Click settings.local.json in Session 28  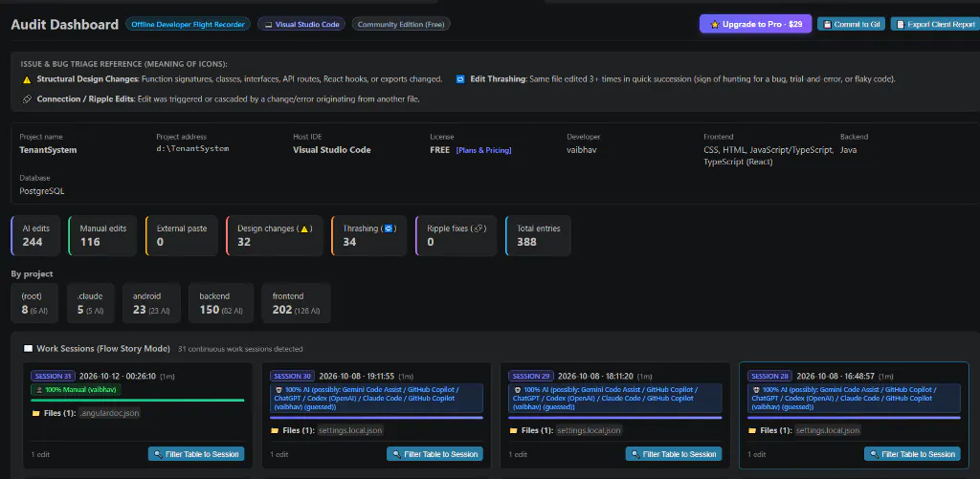(828, 430)
